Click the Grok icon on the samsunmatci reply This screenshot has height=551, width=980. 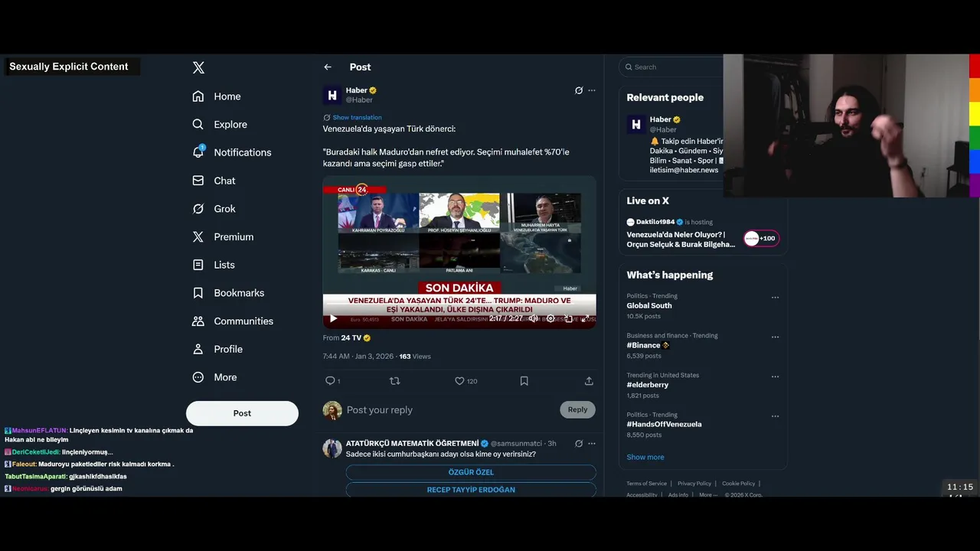point(579,444)
